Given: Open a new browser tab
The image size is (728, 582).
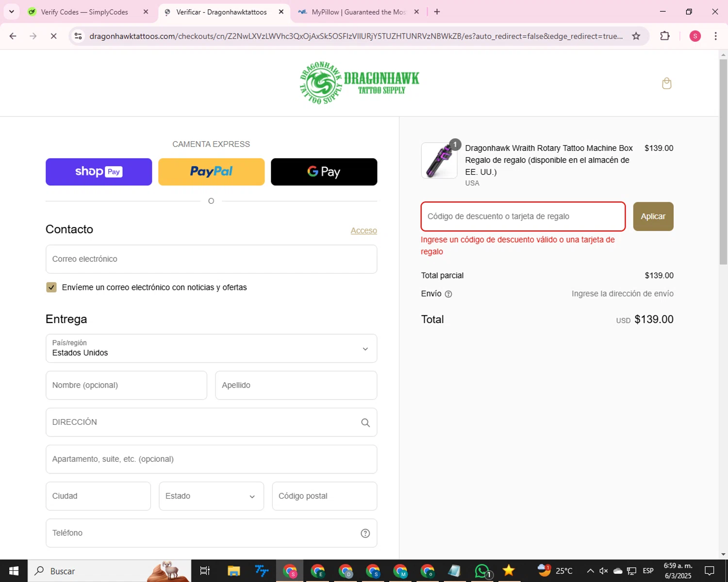Looking at the screenshot, I should [437, 12].
